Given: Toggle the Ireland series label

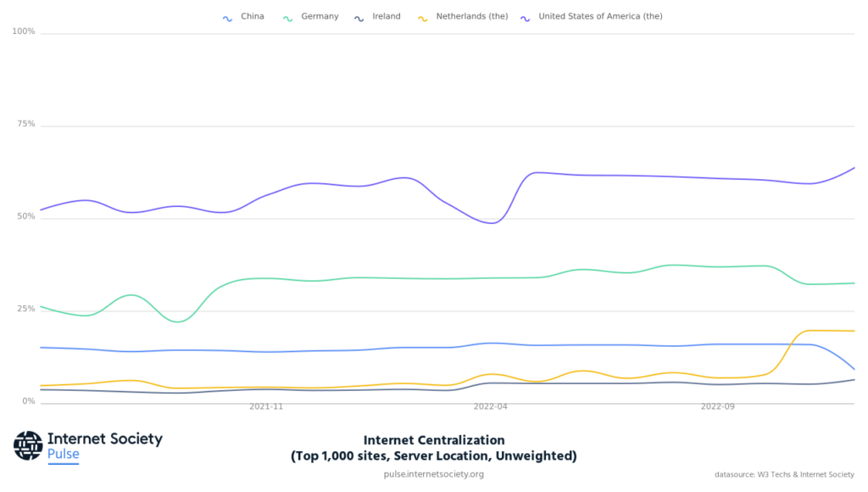Looking at the screenshot, I should tap(387, 16).
